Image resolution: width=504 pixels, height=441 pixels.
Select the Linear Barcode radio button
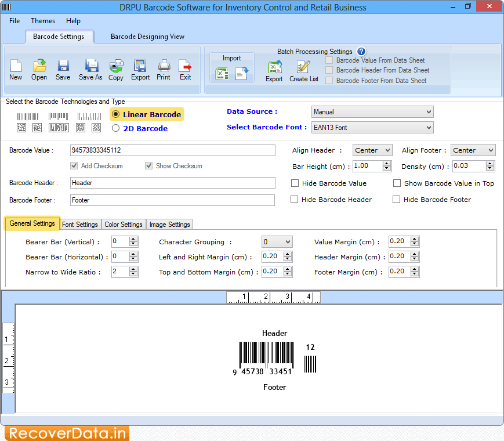(x=115, y=114)
